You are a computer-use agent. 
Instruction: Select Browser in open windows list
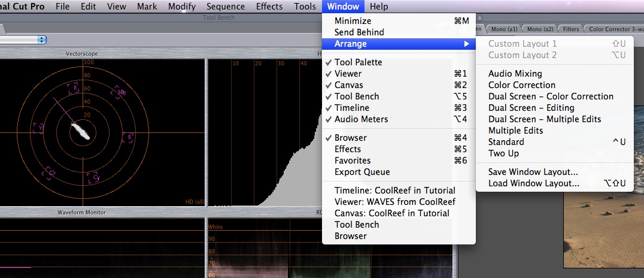tap(399, 236)
